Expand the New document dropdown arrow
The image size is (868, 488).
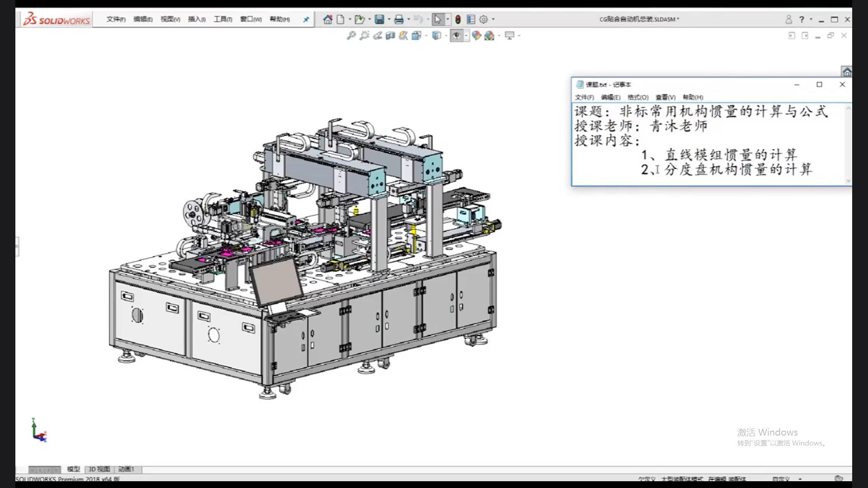349,19
